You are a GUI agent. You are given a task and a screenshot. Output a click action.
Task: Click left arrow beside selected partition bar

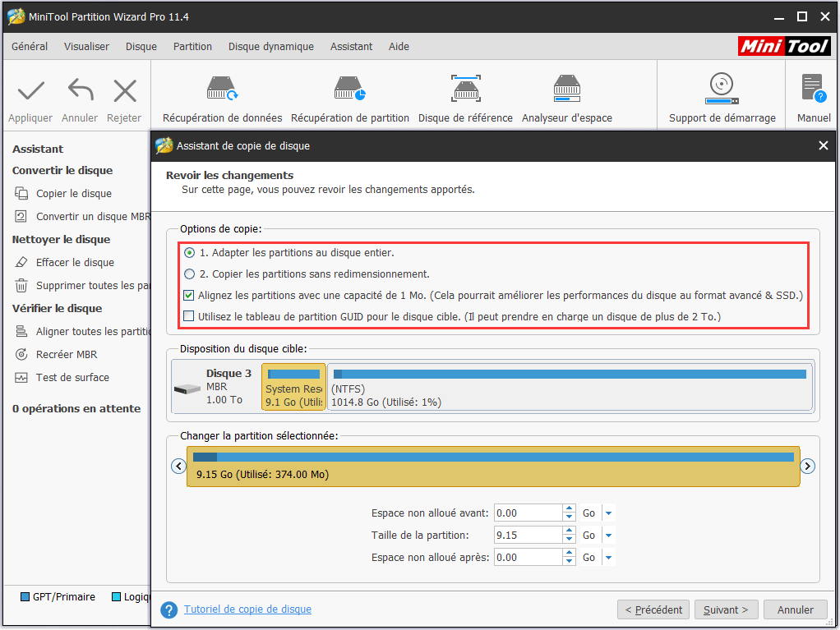point(179,467)
